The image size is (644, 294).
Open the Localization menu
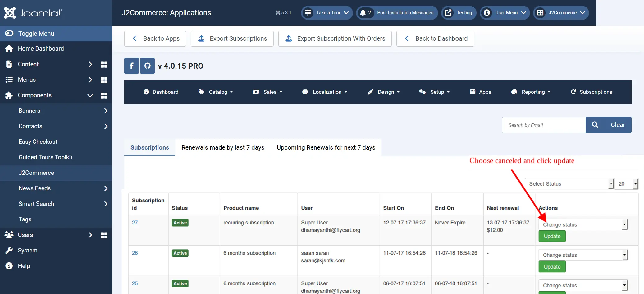tap(325, 92)
